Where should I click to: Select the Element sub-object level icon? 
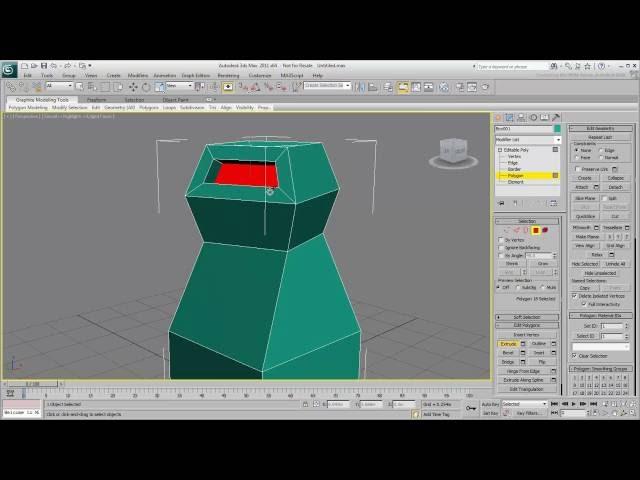[545, 230]
